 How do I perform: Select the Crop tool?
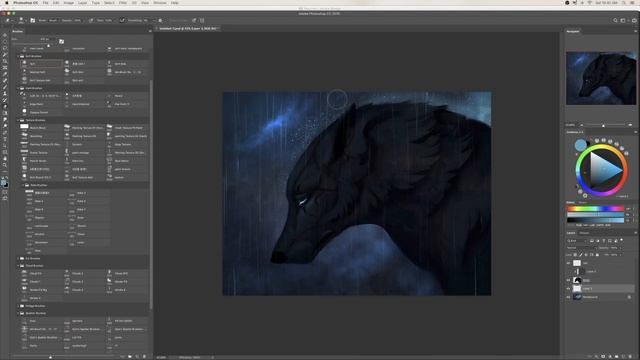click(x=5, y=61)
